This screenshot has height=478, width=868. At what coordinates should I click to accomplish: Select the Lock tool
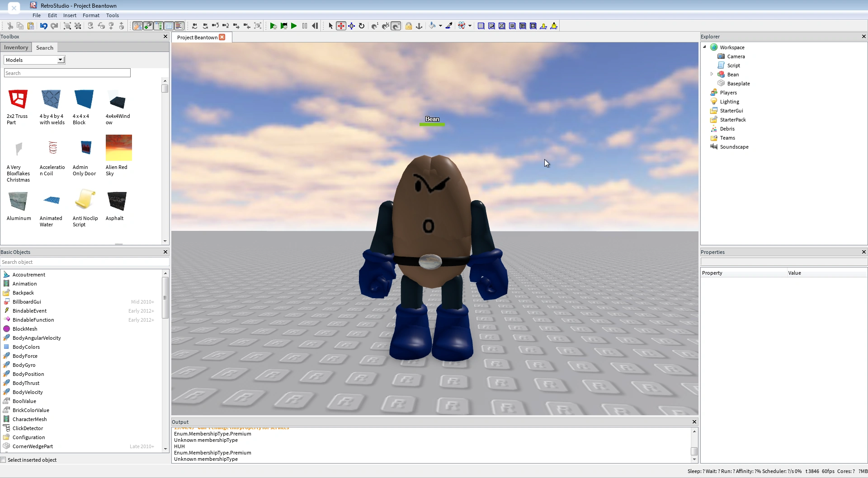(409, 26)
